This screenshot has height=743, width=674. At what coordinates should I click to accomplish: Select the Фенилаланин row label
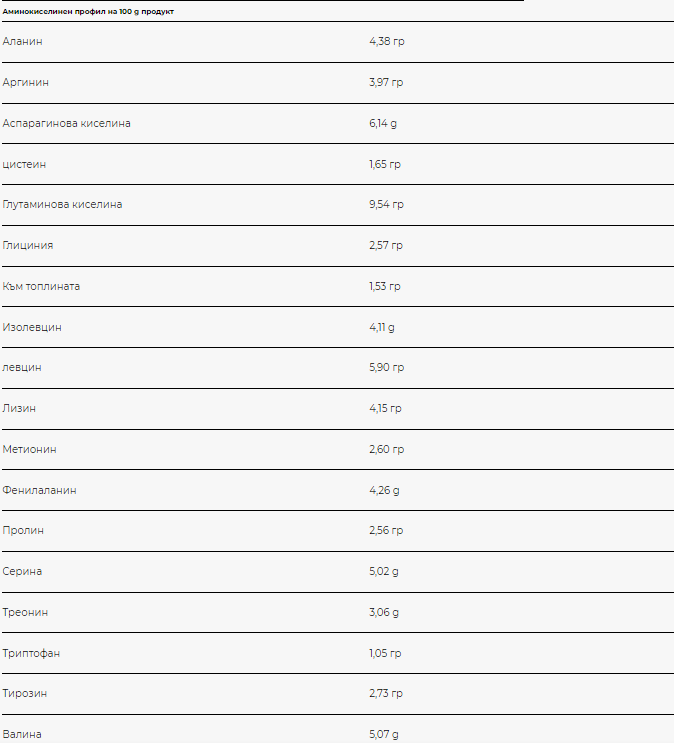point(39,490)
